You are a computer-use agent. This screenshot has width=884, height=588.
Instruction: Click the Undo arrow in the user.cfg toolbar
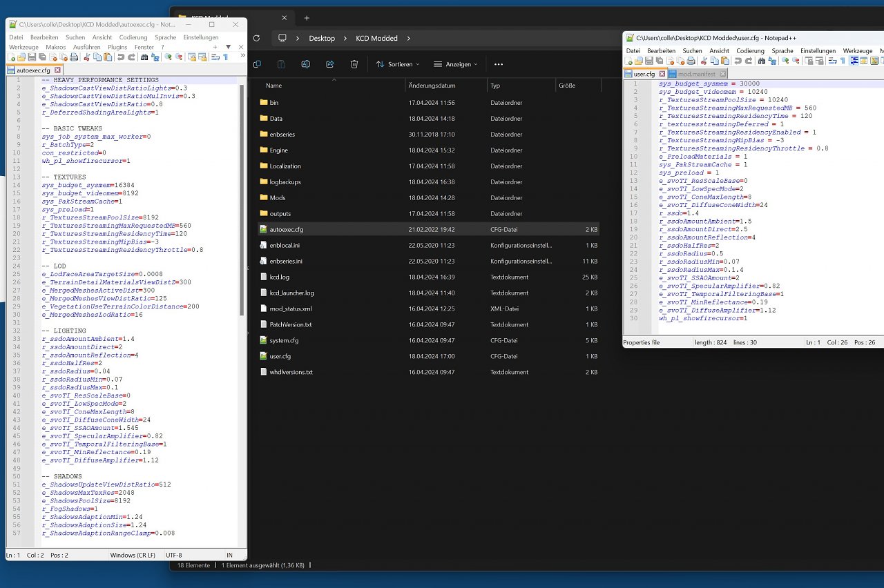pos(738,61)
